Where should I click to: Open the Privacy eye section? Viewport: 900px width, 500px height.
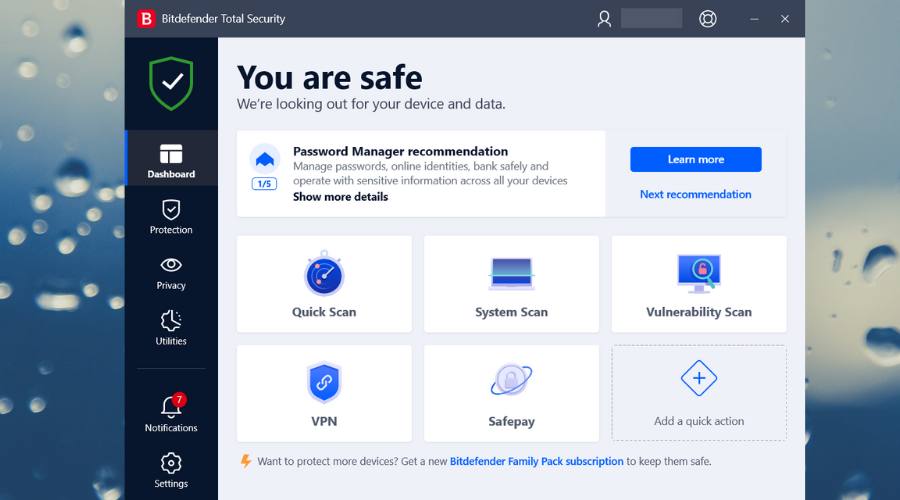(x=171, y=273)
